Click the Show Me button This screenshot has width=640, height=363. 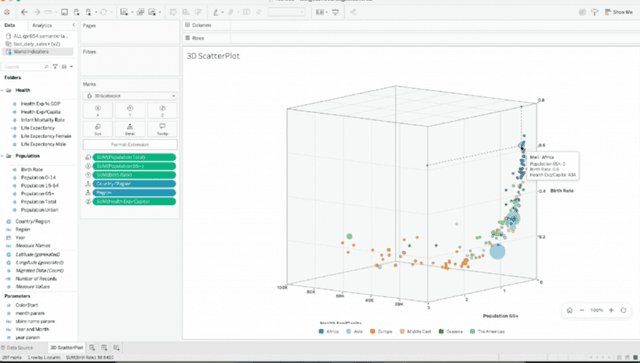619,12
